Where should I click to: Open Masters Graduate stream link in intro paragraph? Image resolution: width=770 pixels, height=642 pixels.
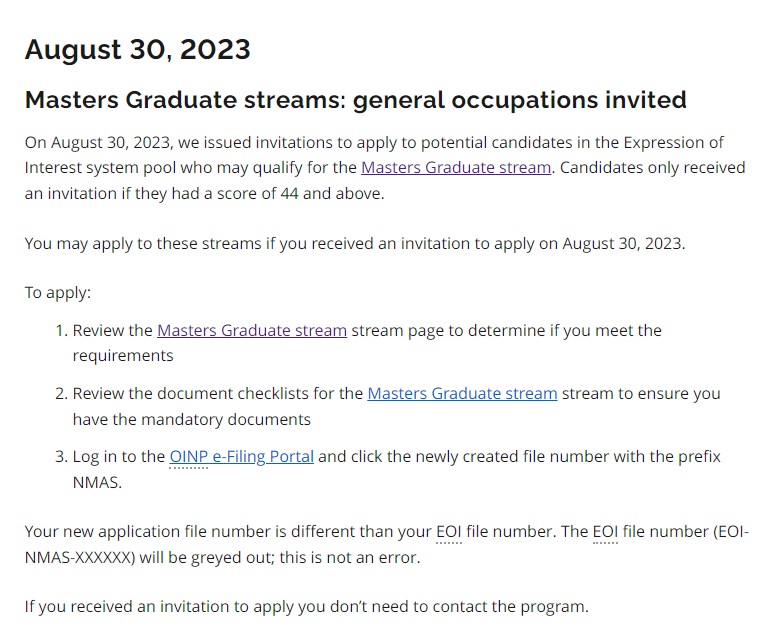pyautogui.click(x=456, y=167)
